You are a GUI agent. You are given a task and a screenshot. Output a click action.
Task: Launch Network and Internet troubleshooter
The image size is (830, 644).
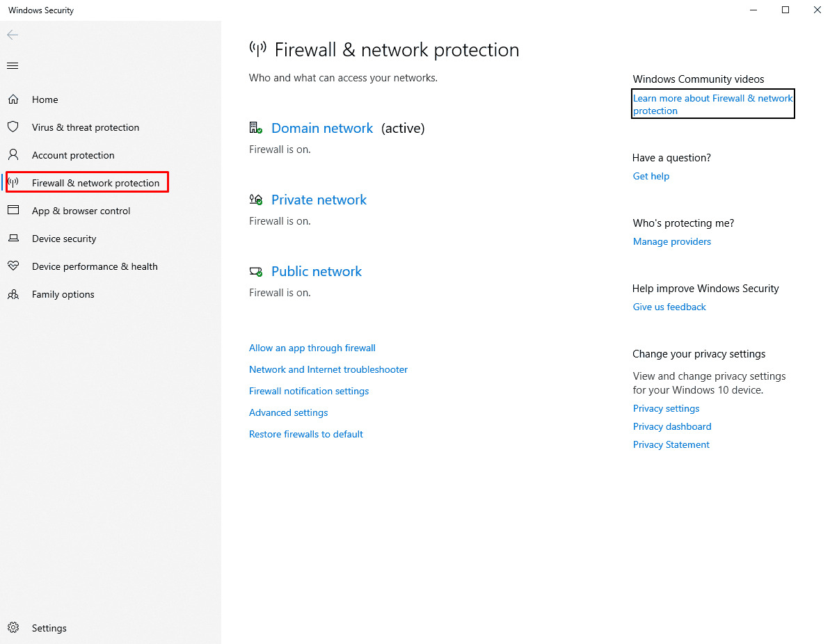(328, 369)
